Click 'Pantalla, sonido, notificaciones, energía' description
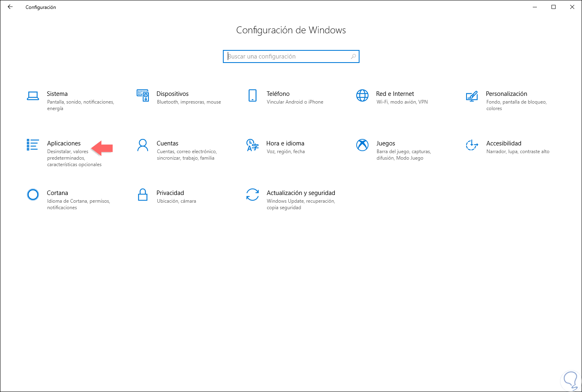582x392 pixels. click(x=81, y=105)
